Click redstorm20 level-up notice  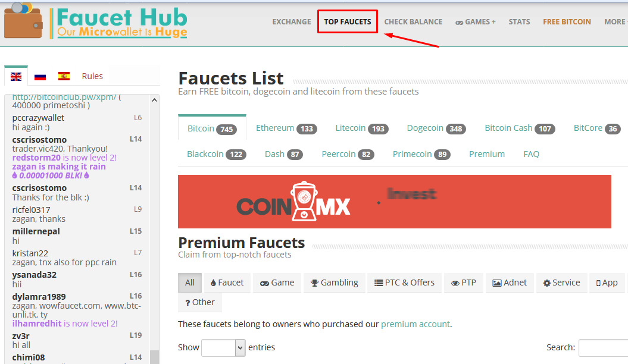tap(64, 158)
